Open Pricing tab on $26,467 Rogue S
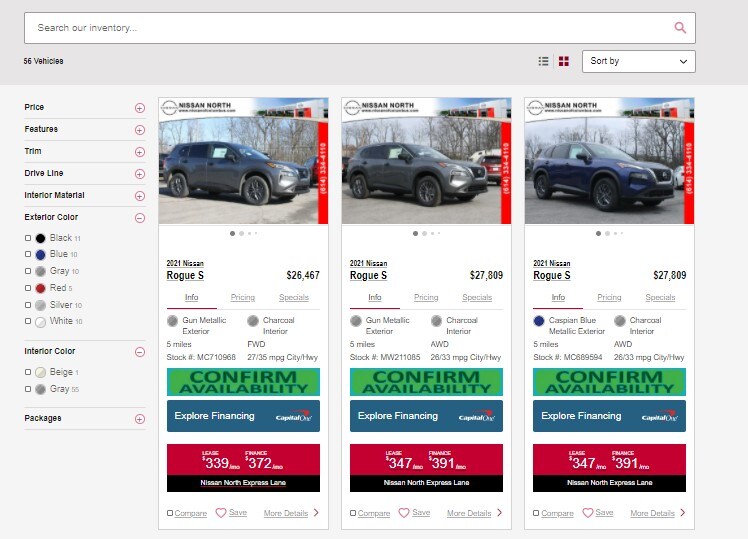The image size is (748, 539). [x=243, y=297]
